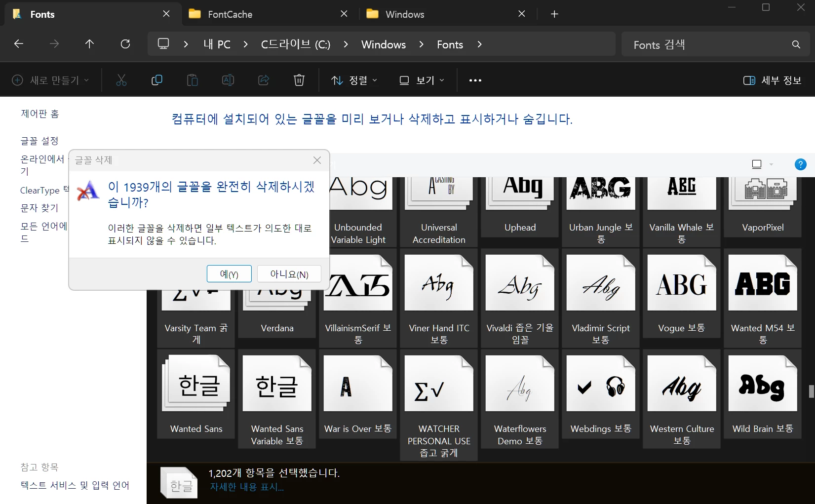Select the Viner Hand ITC 보통 thumbnail
The height and width of the screenshot is (504, 815).
[x=439, y=282]
